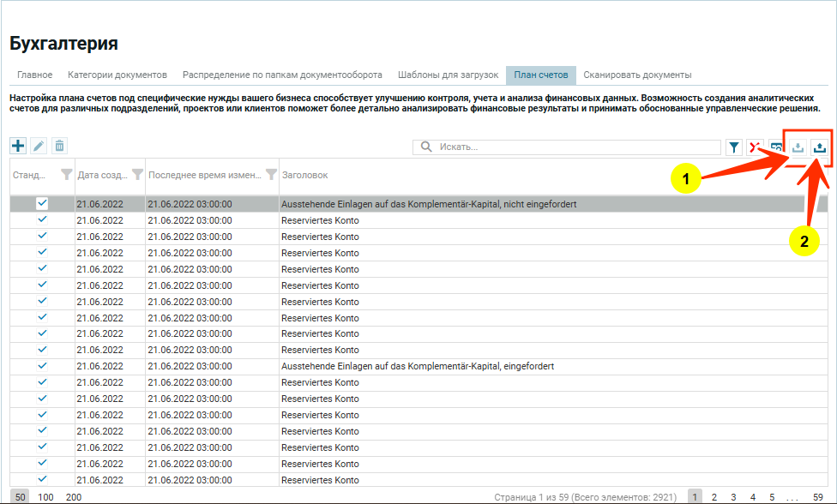Toggle the standard checkmark in the second row
Viewport: 837px width, 504px height.
click(42, 220)
